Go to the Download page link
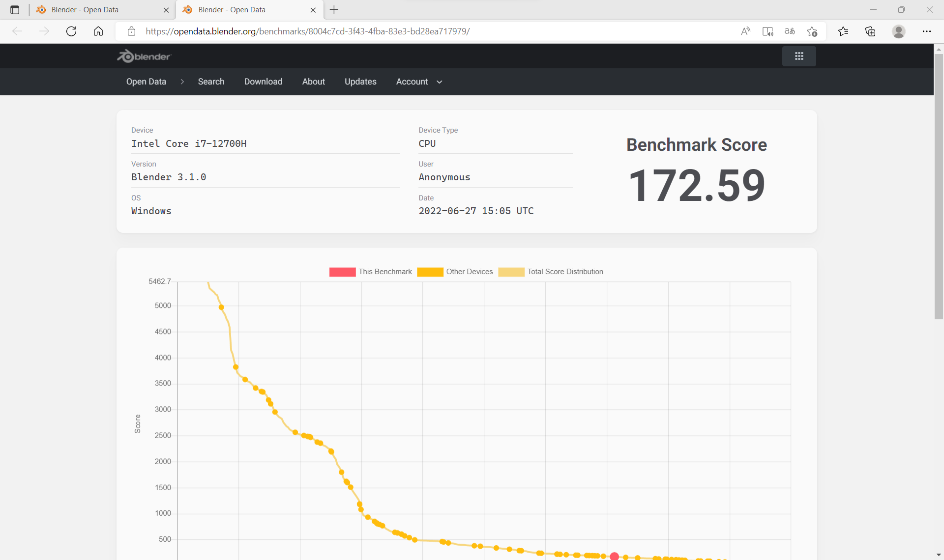This screenshot has width=944, height=560. tap(263, 82)
